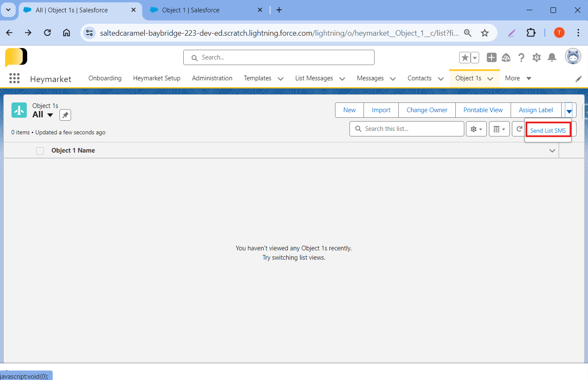Expand the Templates nav dropdown
588x380 pixels.
click(x=281, y=79)
